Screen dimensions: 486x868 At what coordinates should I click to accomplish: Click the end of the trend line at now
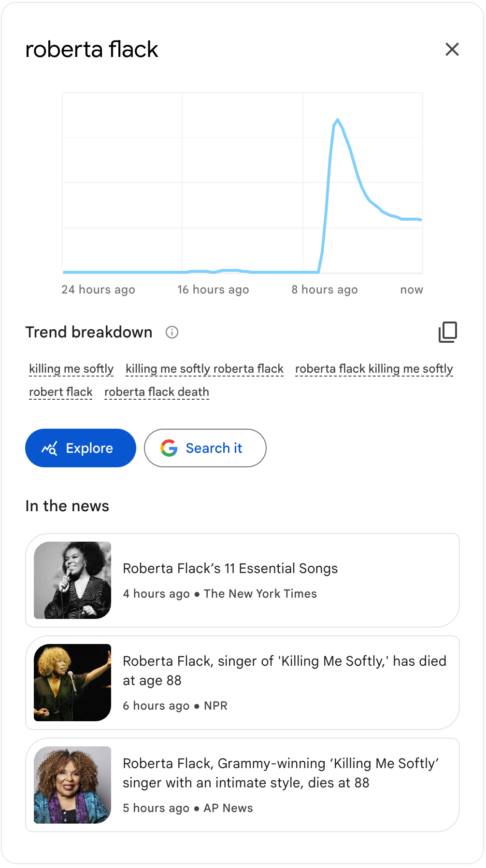421,220
